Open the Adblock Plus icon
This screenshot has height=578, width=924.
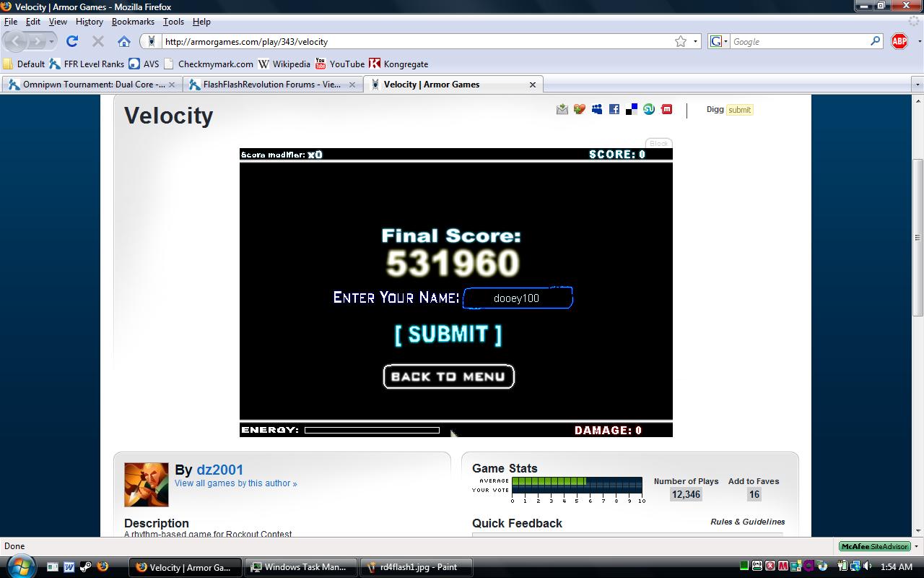click(899, 41)
